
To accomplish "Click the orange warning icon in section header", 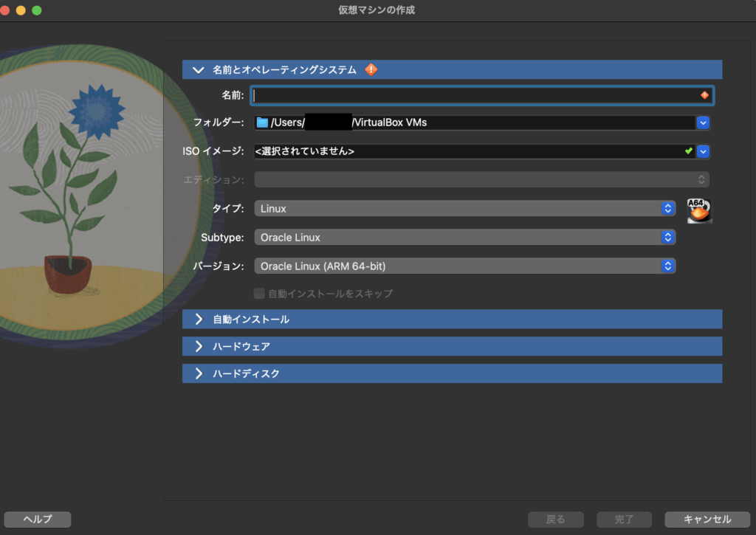I will [371, 69].
